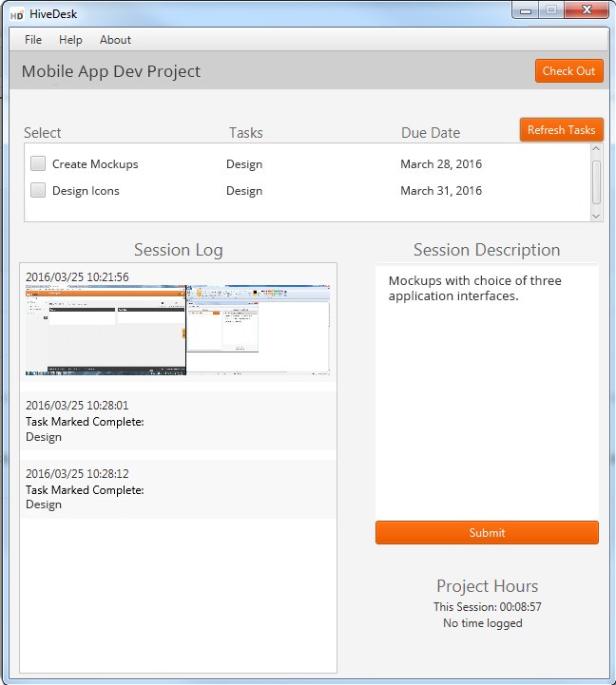This screenshot has height=685, width=616.
Task: Click the 'Design' cell in Design Icons row
Action: 244,191
